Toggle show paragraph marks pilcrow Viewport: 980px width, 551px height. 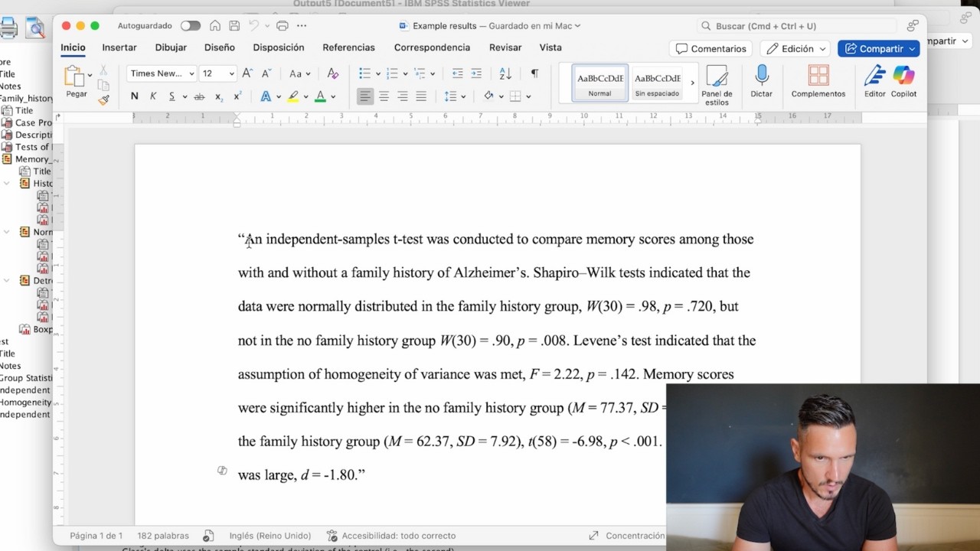[534, 73]
